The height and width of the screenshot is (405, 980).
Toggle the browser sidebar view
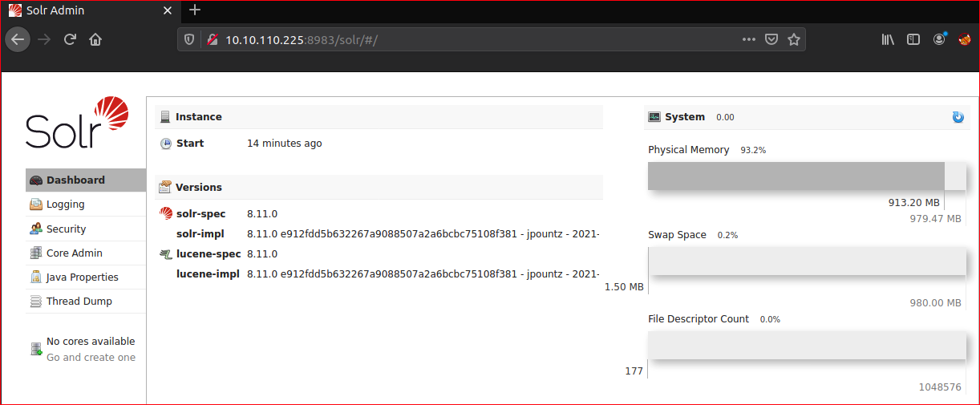913,39
